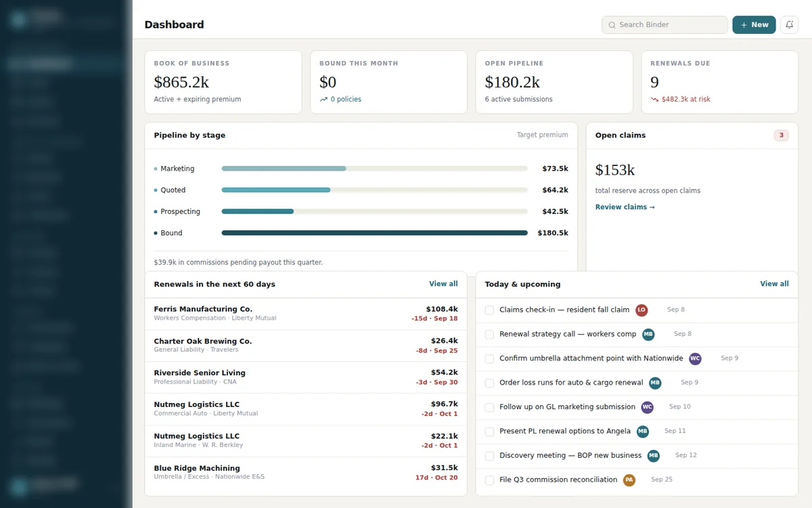Check Present PL renewal options to Angela
The height and width of the screenshot is (508, 812).
489,431
